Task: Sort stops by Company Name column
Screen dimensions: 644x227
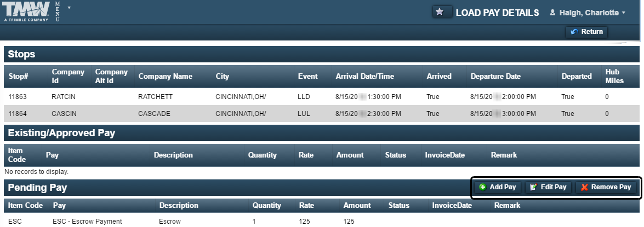Action: pos(165,76)
